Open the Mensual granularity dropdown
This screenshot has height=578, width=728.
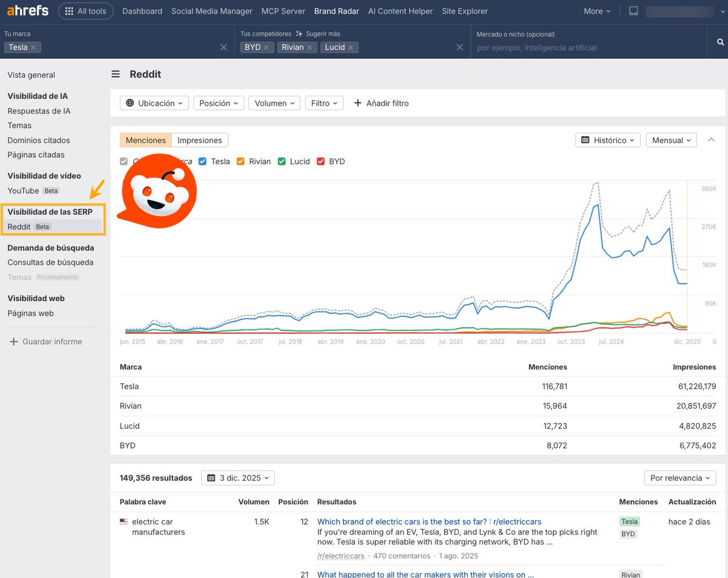coord(672,140)
